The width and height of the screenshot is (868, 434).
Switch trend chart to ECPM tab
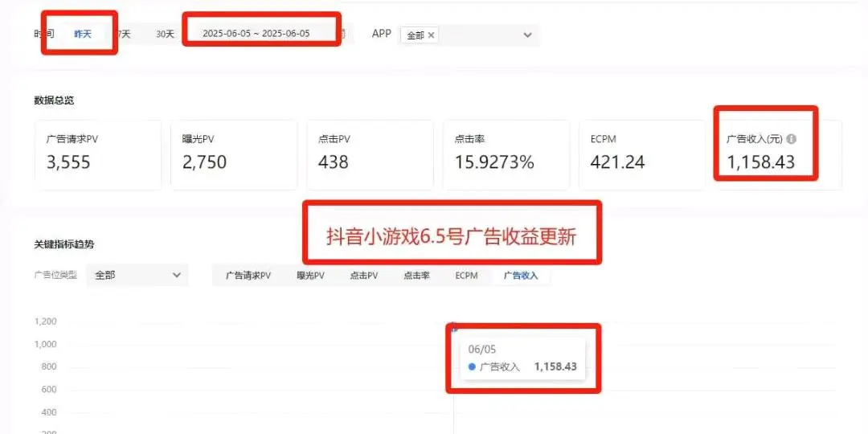[x=466, y=276]
